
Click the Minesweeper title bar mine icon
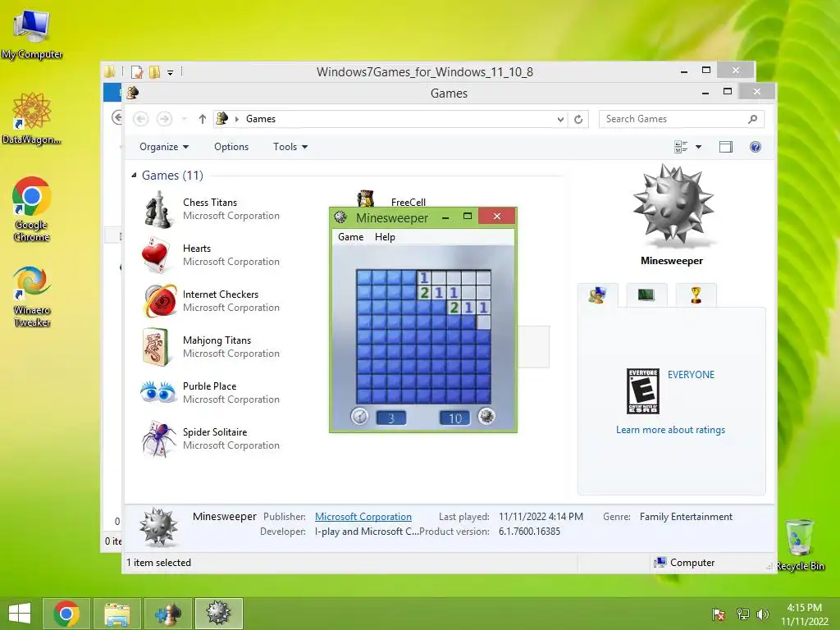340,217
